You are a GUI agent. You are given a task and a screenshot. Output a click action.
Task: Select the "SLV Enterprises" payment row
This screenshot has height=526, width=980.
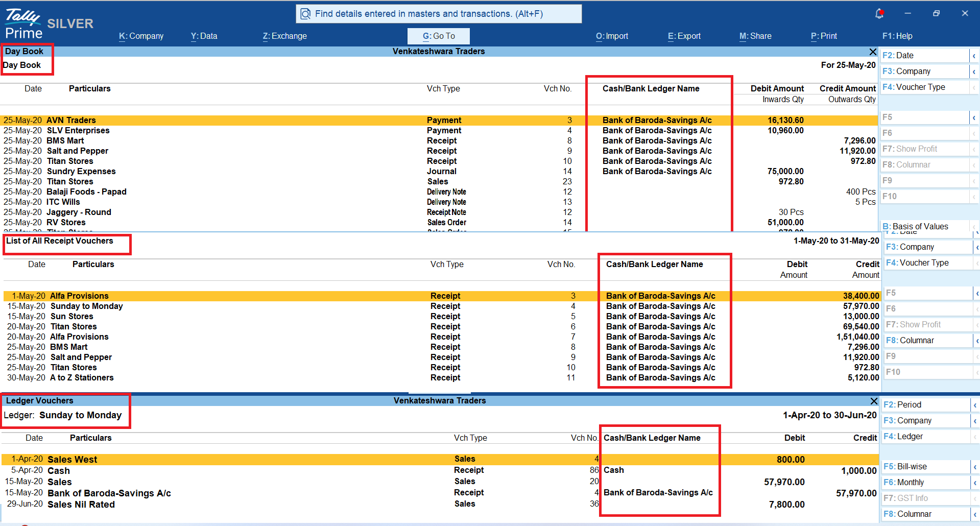[439, 131]
